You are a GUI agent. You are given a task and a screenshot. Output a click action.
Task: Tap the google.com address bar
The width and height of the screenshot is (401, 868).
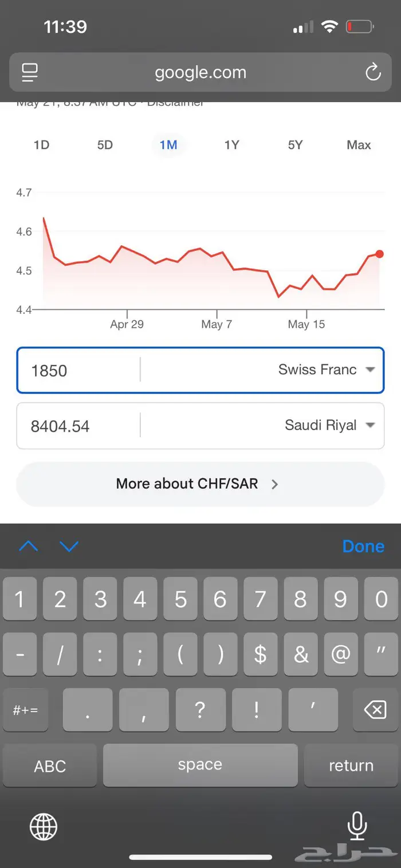pyautogui.click(x=200, y=73)
